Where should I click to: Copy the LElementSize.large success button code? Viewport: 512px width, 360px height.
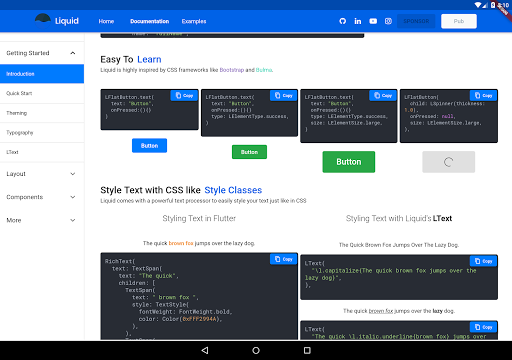pos(383,96)
